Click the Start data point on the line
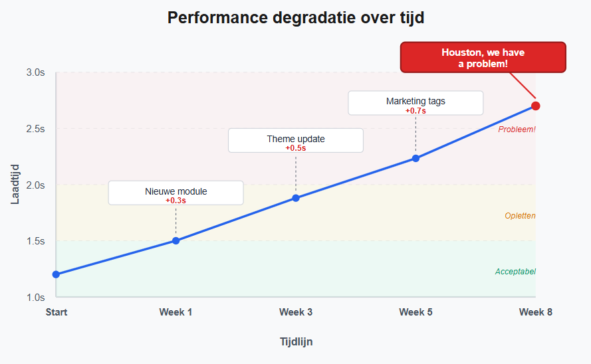Screen dimensions: 591x364 point(56,274)
